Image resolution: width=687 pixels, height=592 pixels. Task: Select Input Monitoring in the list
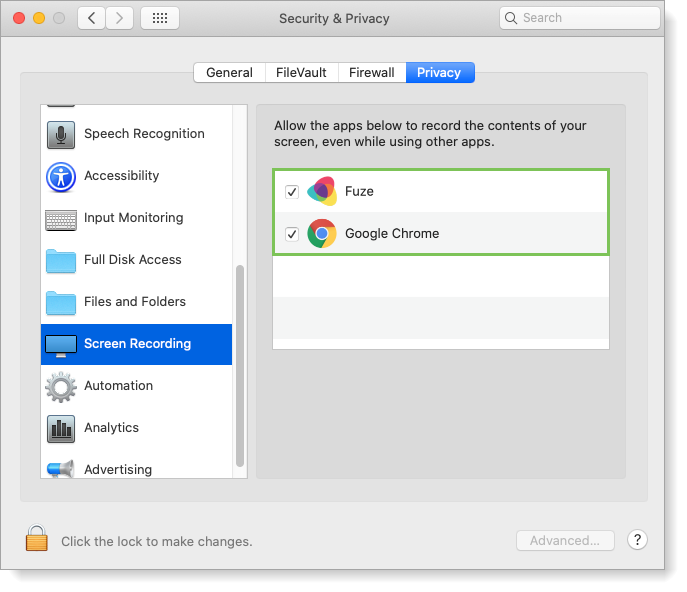coord(134,218)
